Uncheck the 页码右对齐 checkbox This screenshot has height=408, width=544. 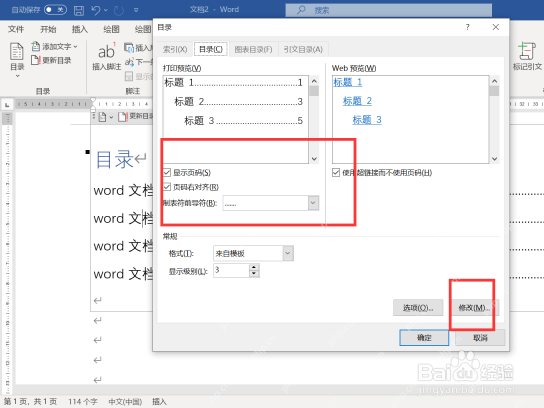point(167,187)
